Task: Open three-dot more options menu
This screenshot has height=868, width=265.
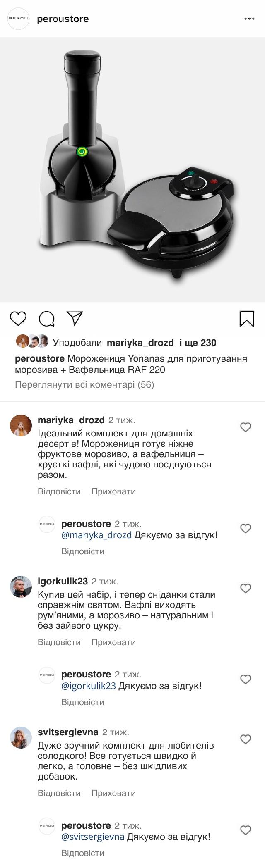Action: [249, 19]
